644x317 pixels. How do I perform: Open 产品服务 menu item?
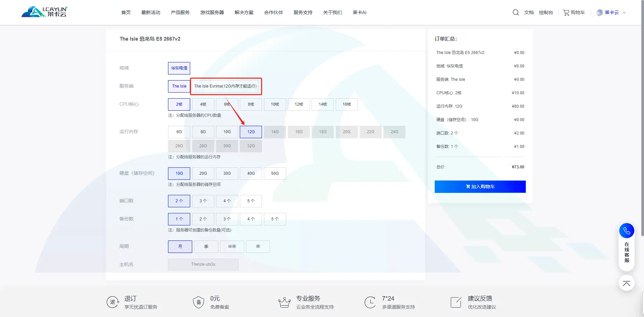pyautogui.click(x=180, y=12)
